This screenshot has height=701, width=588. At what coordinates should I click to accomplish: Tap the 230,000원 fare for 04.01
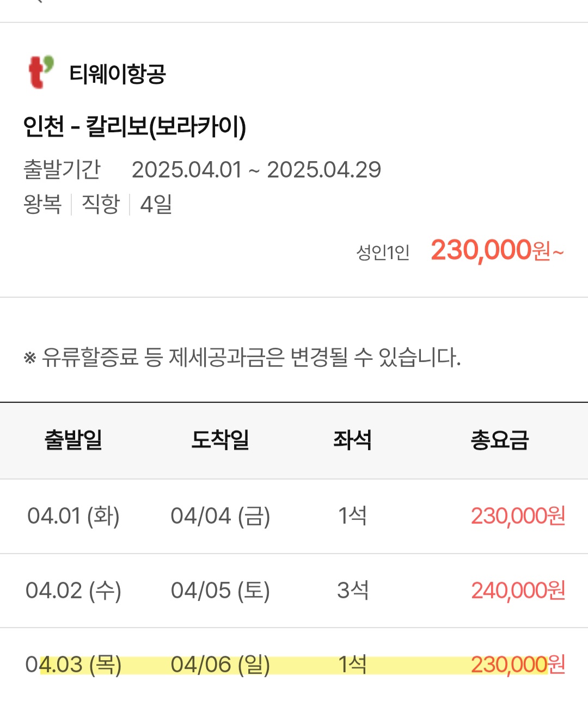coord(518,516)
